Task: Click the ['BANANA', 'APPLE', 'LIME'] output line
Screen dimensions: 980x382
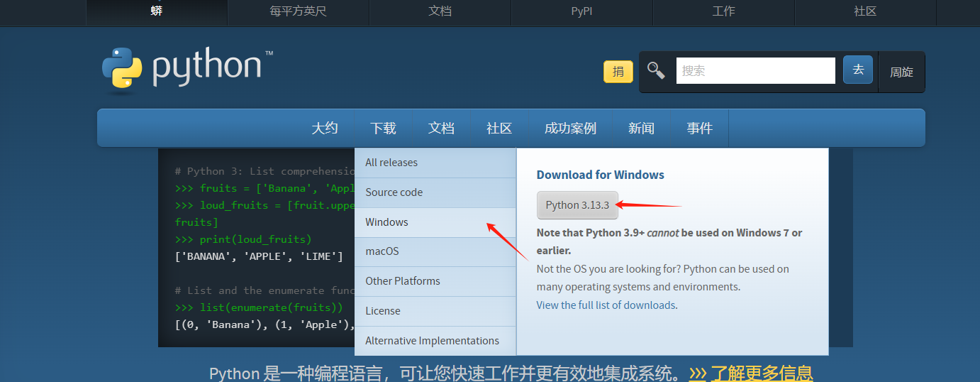Action: click(x=259, y=256)
